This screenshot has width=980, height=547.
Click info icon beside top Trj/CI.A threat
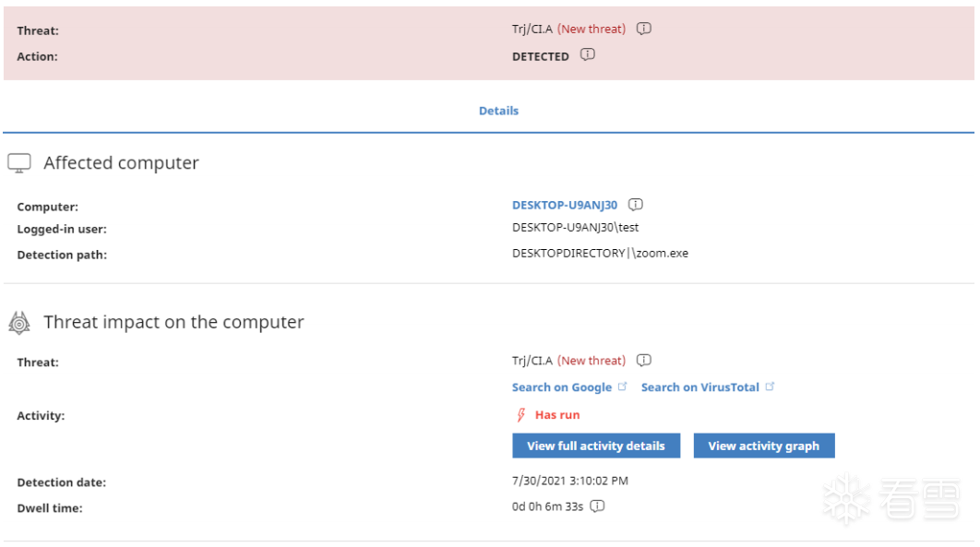click(644, 29)
